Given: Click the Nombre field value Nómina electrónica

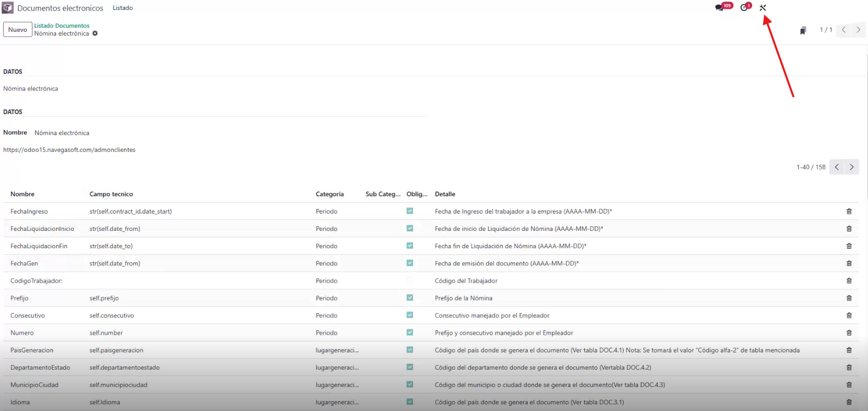Looking at the screenshot, I should tap(62, 133).
